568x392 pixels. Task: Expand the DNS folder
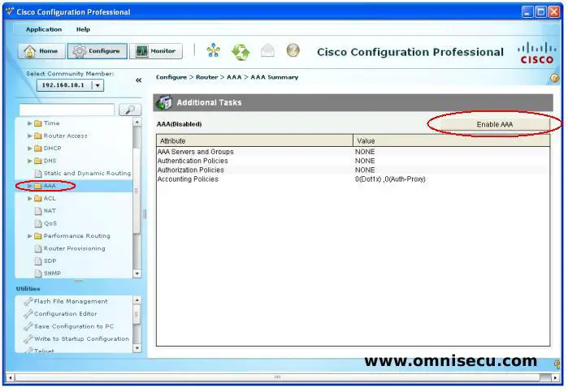pos(30,161)
